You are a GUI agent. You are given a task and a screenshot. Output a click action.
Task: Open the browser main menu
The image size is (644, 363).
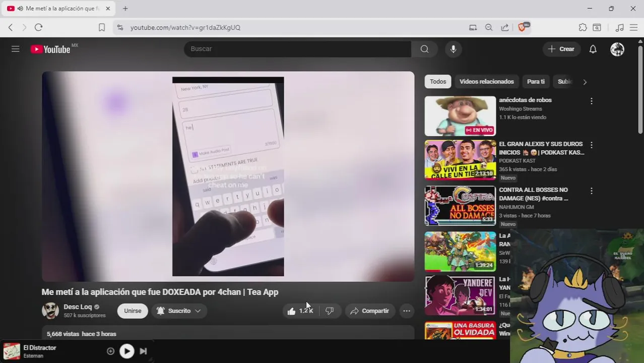[633, 27]
